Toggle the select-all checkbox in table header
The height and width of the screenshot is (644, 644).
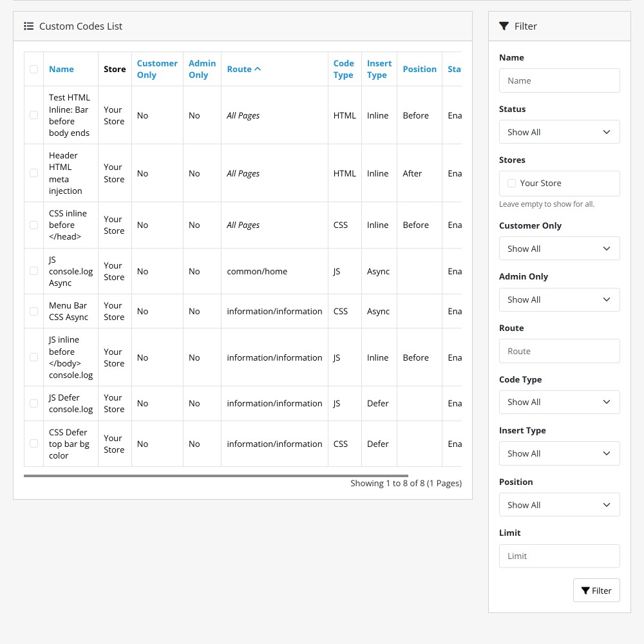click(33, 69)
